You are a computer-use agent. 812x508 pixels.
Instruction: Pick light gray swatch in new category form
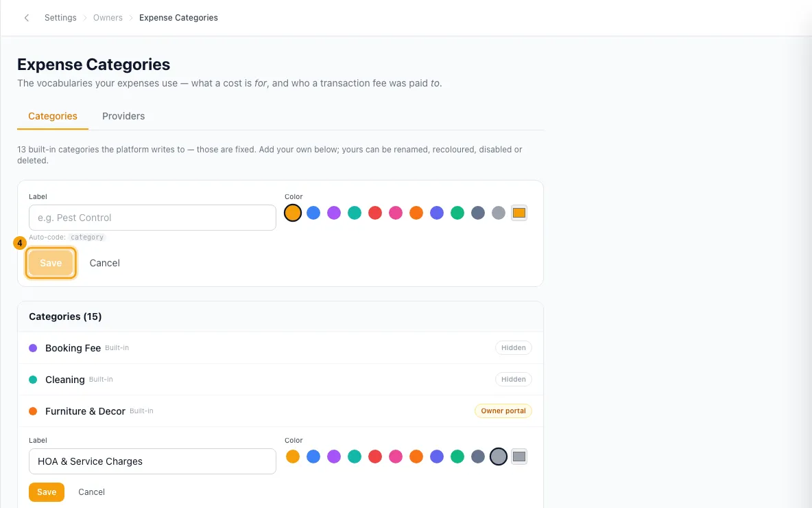click(498, 213)
